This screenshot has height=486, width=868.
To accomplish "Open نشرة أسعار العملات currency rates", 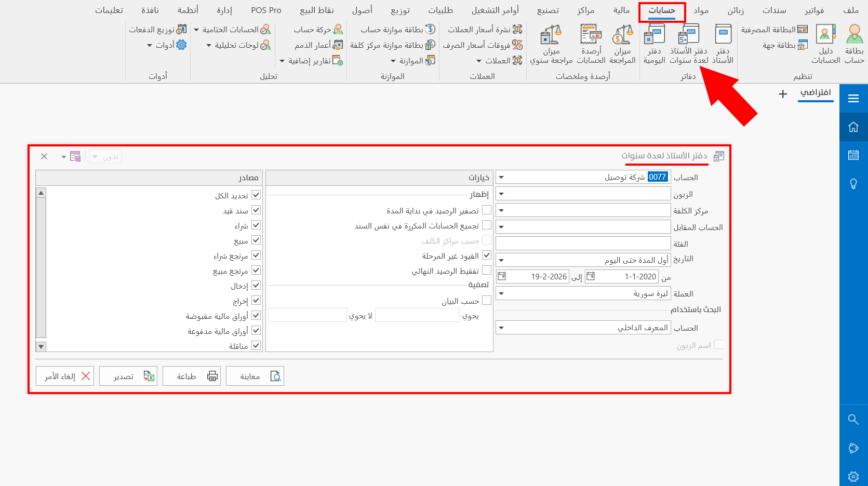I will click(x=485, y=30).
